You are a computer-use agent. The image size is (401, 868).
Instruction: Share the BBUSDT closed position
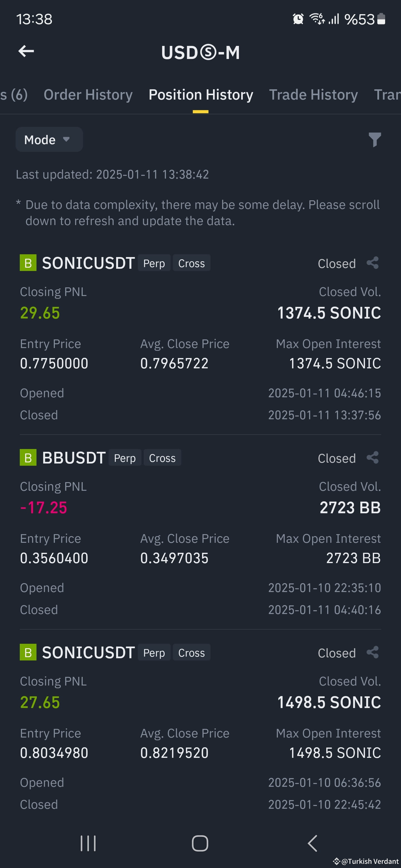[373, 458]
